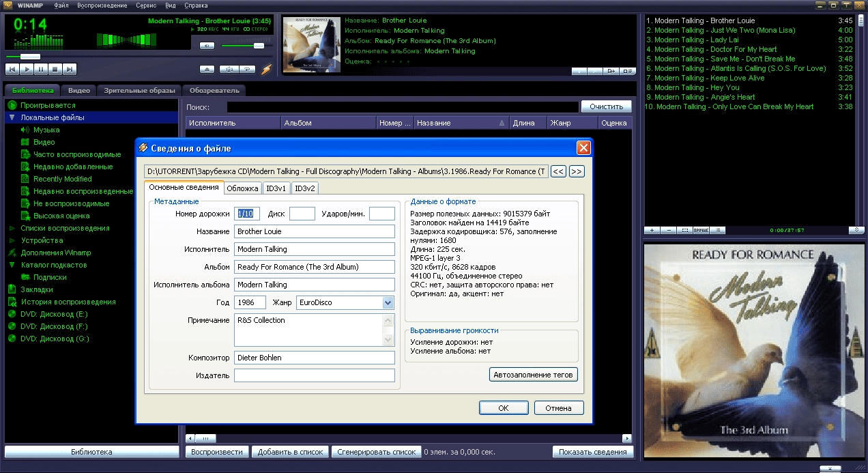Click playlist add (+) button
This screenshot has height=473, width=868.
(652, 230)
